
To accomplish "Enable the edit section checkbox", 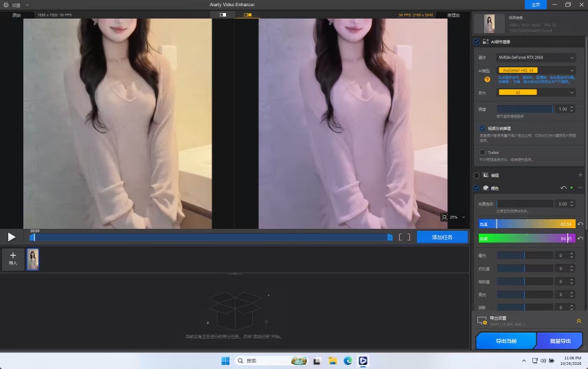I will click(x=476, y=175).
